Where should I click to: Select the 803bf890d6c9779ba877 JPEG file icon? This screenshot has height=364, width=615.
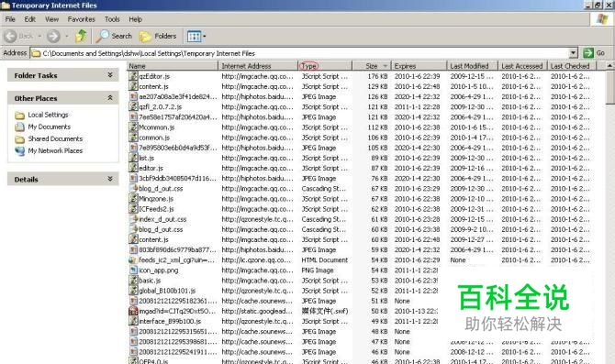pos(133,249)
